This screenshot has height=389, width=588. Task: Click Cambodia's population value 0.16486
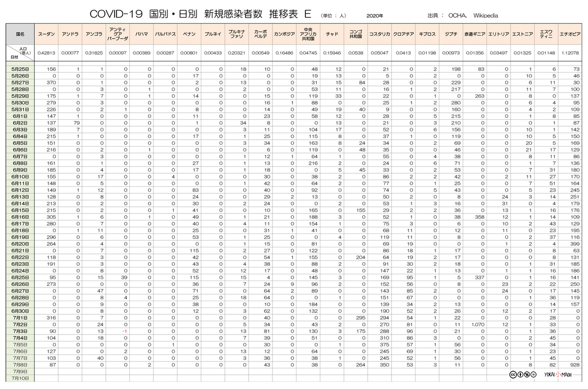coord(284,52)
